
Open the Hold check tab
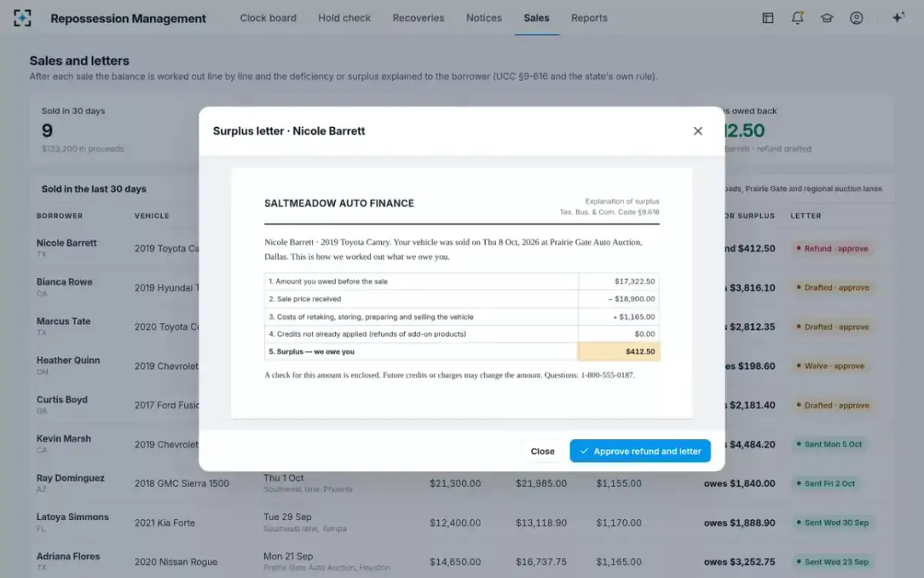pos(344,18)
